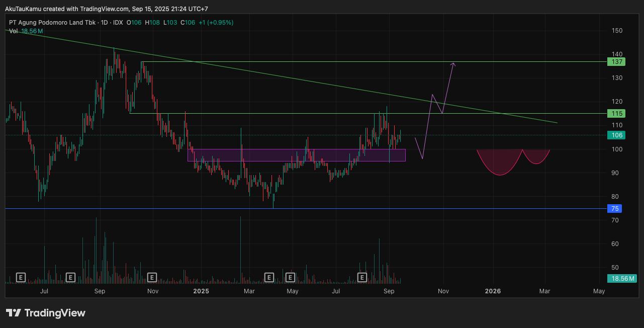Select the 18.56M volume axis label
This screenshot has width=644, height=328.
[x=622, y=278]
